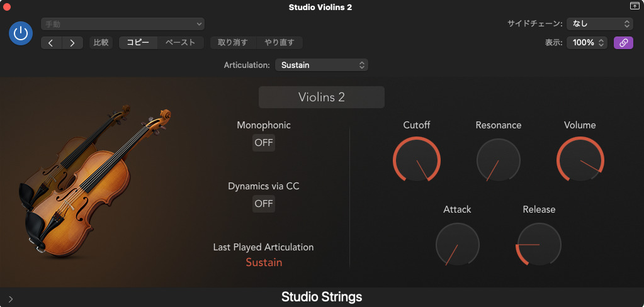Open the Articulation Sustain dropdown
This screenshot has height=307, width=644.
click(321, 65)
